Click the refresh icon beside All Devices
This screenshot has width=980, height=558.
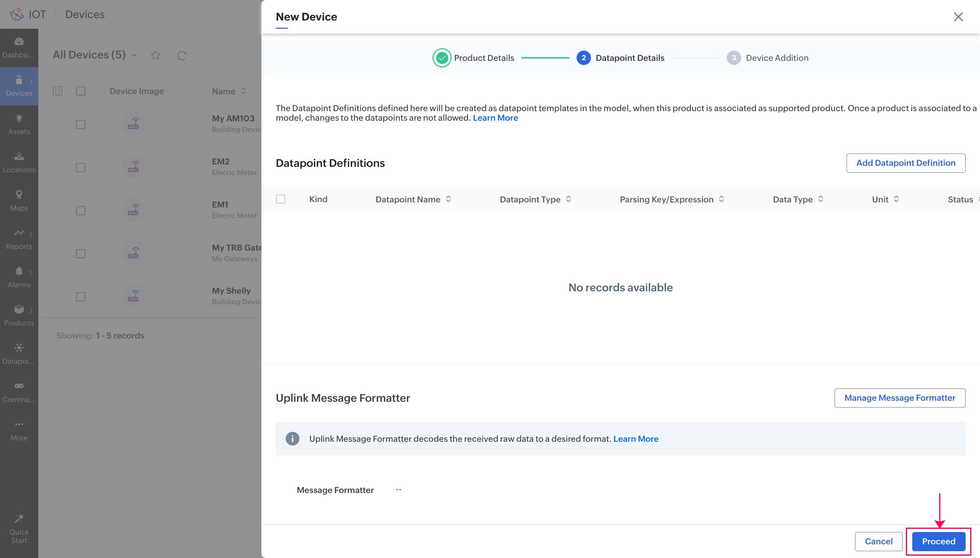(182, 56)
